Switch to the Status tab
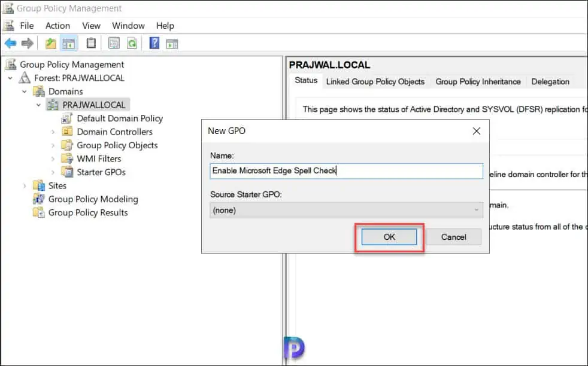This screenshot has width=588, height=366. (306, 81)
